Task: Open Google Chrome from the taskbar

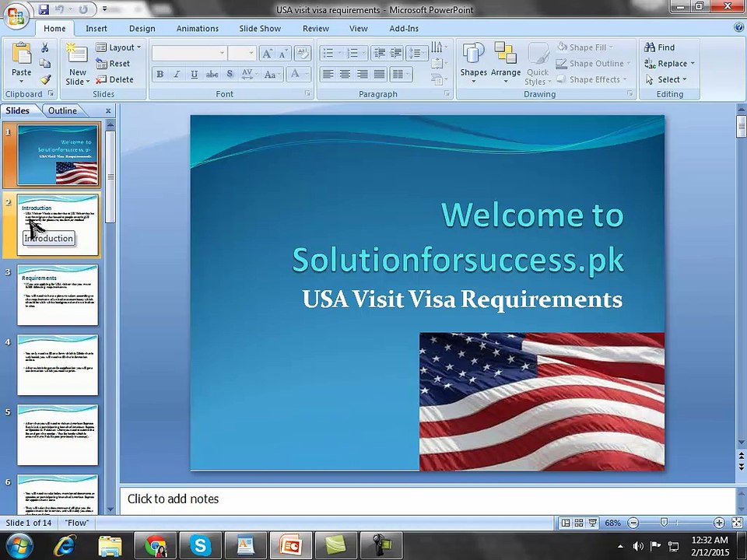Action: click(x=156, y=546)
